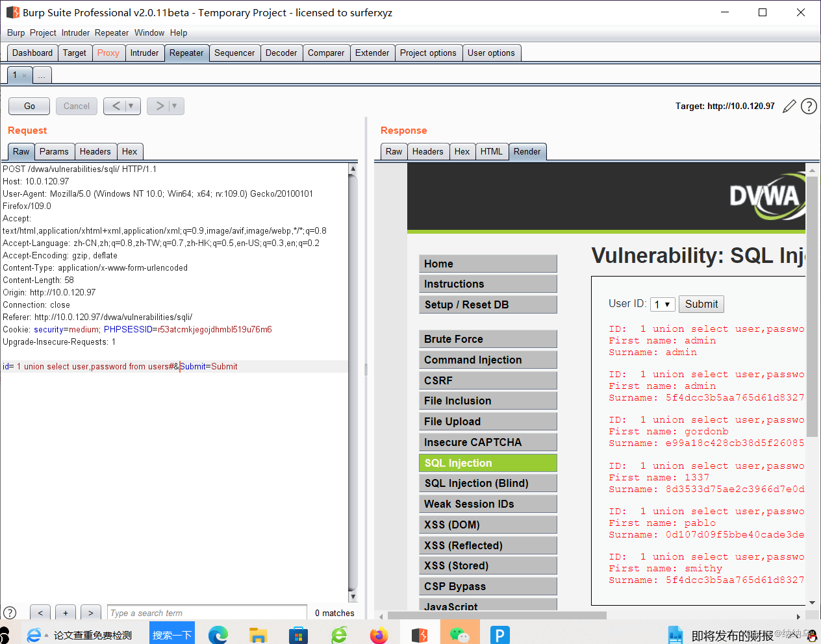The height and width of the screenshot is (644, 821).
Task: Select the response Raw tab
Action: [x=394, y=151]
